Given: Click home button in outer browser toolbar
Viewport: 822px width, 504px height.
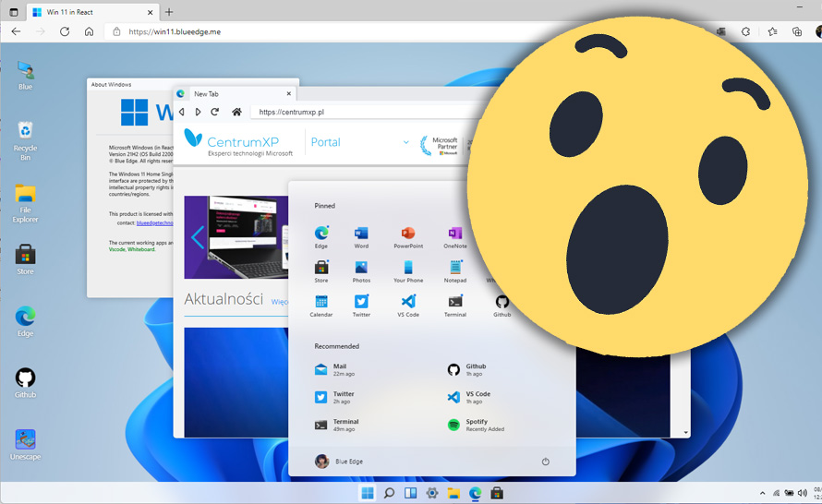Looking at the screenshot, I should point(89,31).
